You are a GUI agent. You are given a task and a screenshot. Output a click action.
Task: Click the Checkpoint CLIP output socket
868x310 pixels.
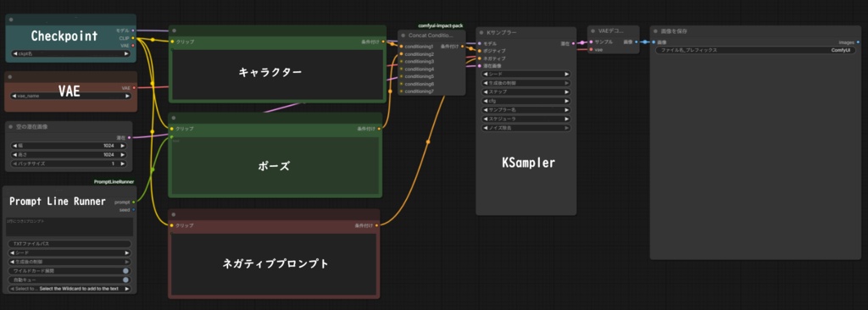tap(133, 38)
